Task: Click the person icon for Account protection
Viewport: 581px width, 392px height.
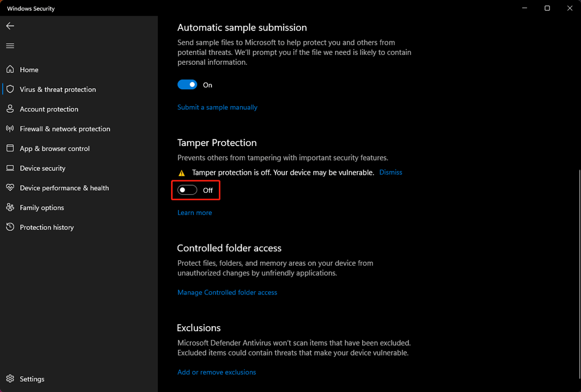Action: point(10,108)
